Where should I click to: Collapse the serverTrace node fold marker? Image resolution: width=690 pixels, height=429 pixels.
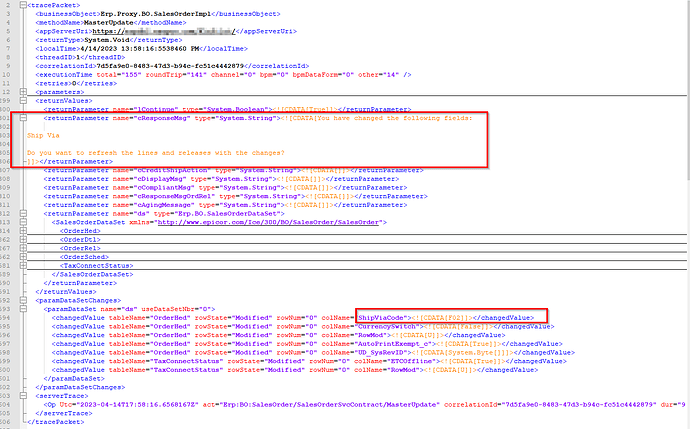[23, 396]
